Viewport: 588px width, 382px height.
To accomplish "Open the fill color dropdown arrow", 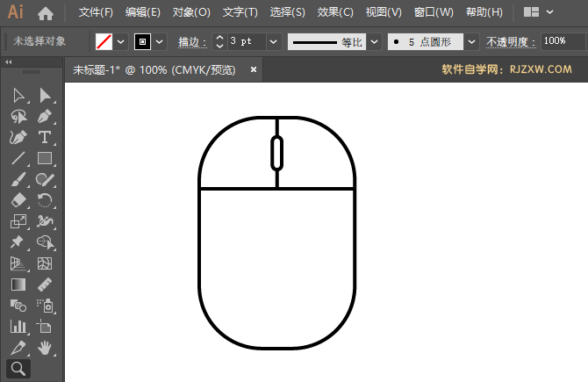I will pyautogui.click(x=121, y=41).
